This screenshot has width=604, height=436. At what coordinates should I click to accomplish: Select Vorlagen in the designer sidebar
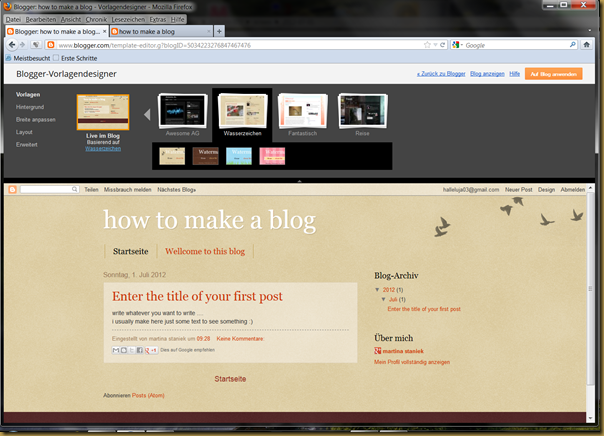pyautogui.click(x=28, y=94)
